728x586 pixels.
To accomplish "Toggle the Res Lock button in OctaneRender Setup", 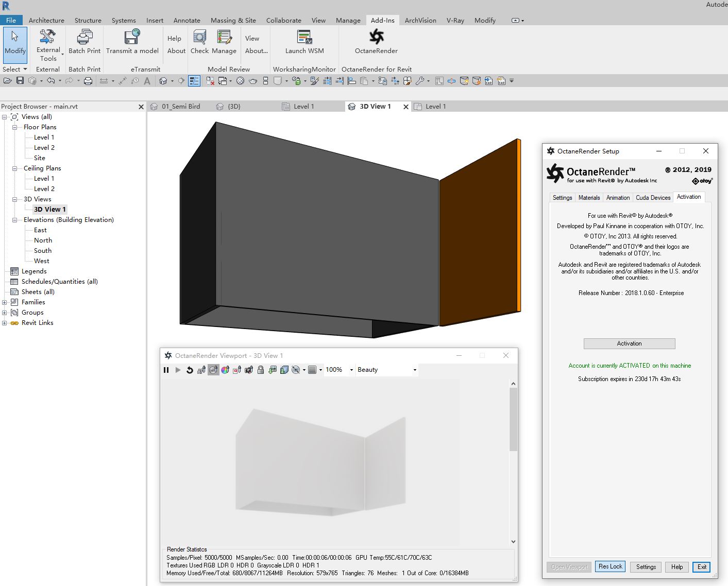I will [x=611, y=566].
